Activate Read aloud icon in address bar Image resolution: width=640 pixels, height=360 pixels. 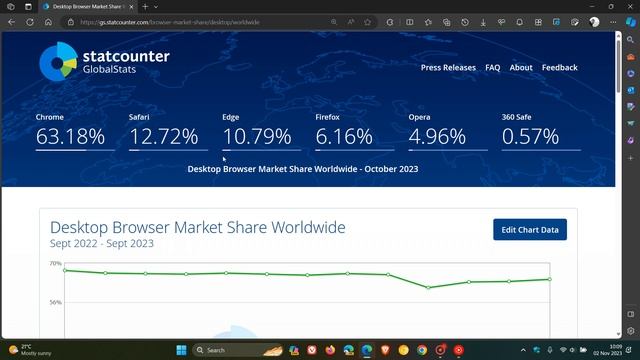(x=351, y=22)
